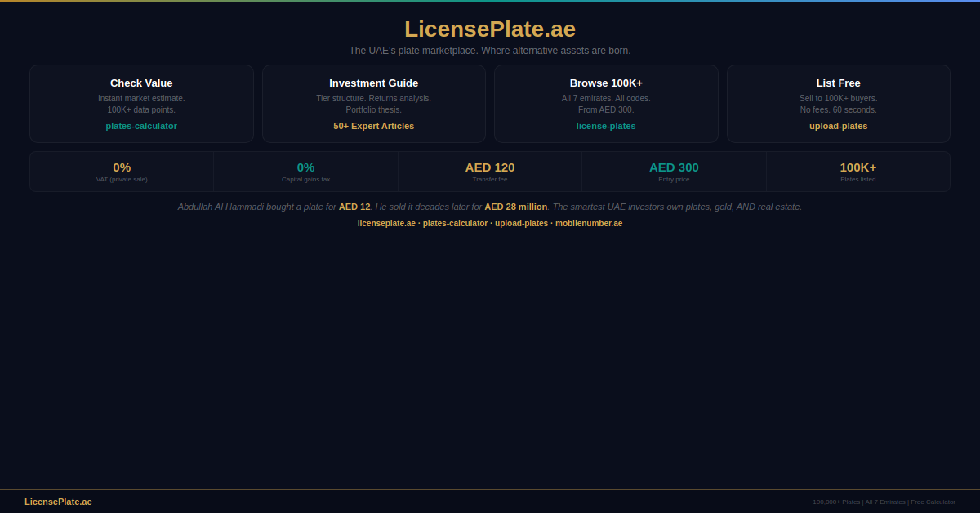980x513 pixels.
Task: Go to upload-plates in the bottom links row
Action: coord(521,224)
